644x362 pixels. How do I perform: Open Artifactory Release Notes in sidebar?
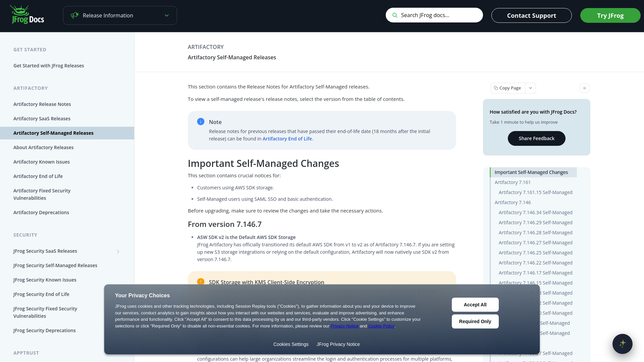(x=42, y=104)
